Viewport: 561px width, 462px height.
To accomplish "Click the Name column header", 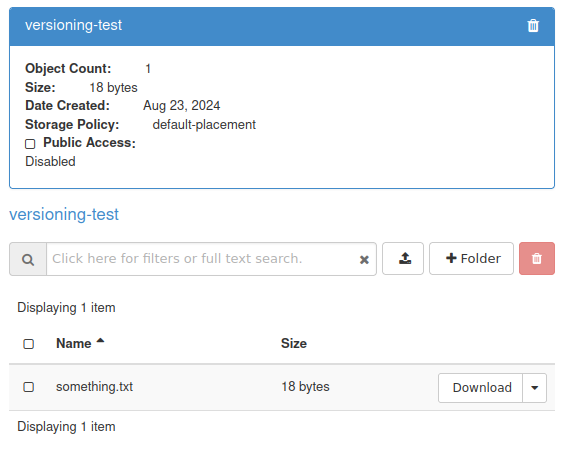I will (x=74, y=344).
